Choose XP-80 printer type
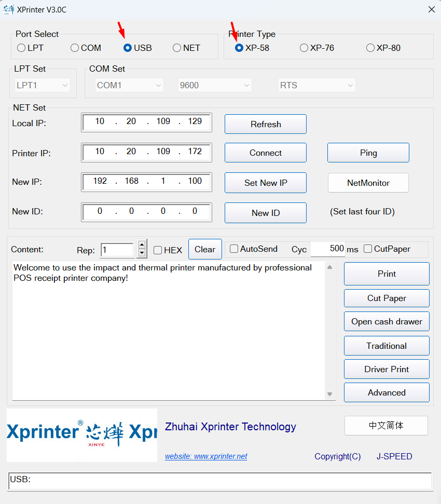 (x=370, y=48)
